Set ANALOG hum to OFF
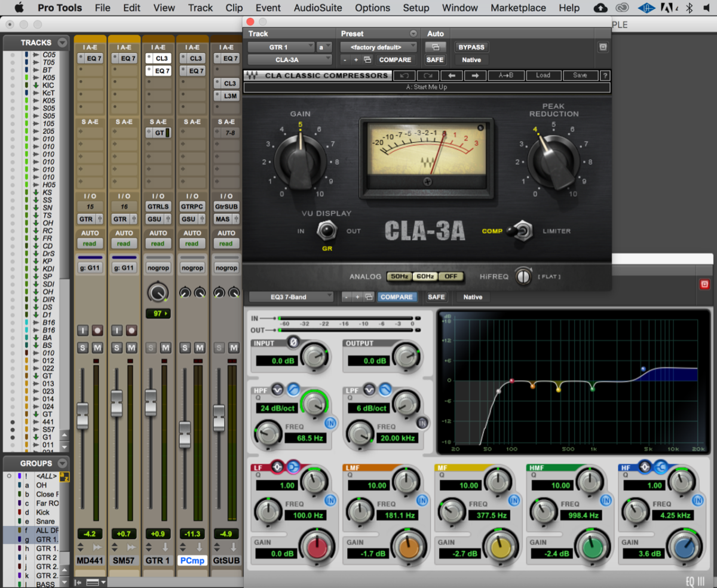The width and height of the screenshot is (717, 588). [x=451, y=277]
